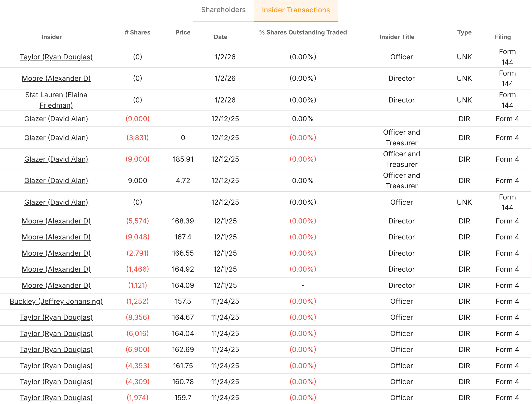
Task: Select the Insider Transactions tab
Action: (x=296, y=10)
